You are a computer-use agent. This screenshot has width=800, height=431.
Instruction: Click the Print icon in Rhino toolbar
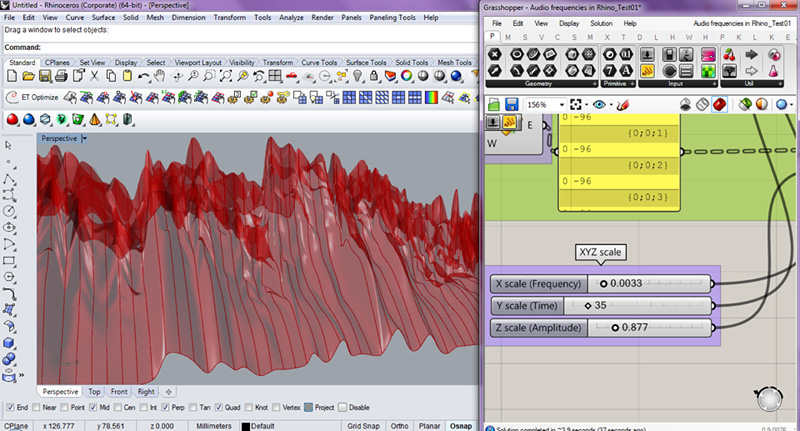pyautogui.click(x=61, y=77)
